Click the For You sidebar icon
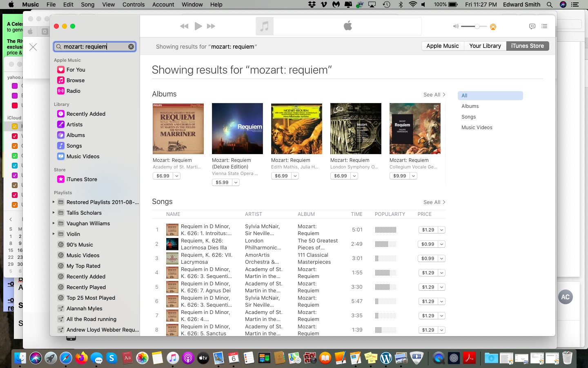Image resolution: width=588 pixels, height=368 pixels. click(x=61, y=70)
